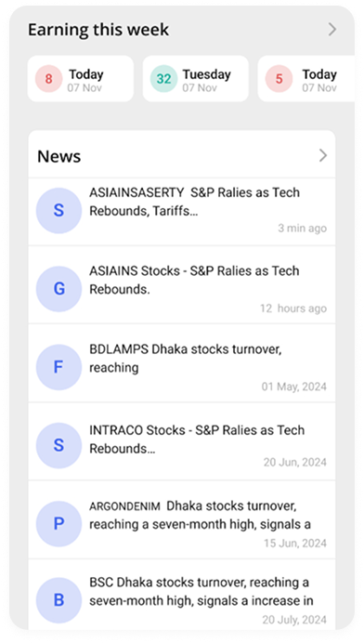The width and height of the screenshot is (364, 643).
Task: Click the 'Earning this week' heading
Action: [98, 30]
